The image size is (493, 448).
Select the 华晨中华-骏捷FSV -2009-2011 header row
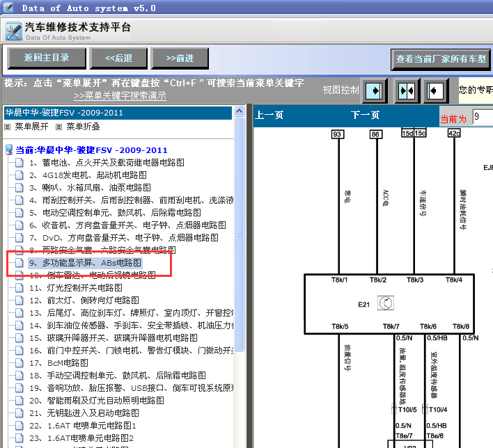118,113
